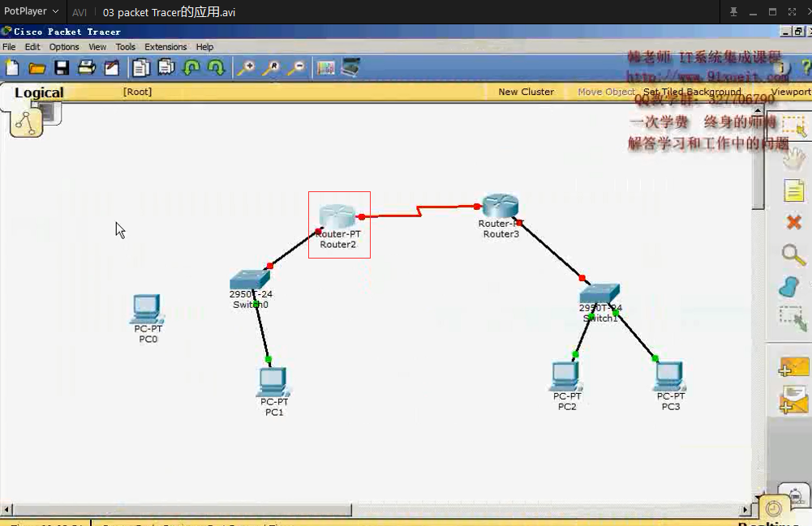
Task: Click the Realtime clock tab icon
Action: (774, 509)
